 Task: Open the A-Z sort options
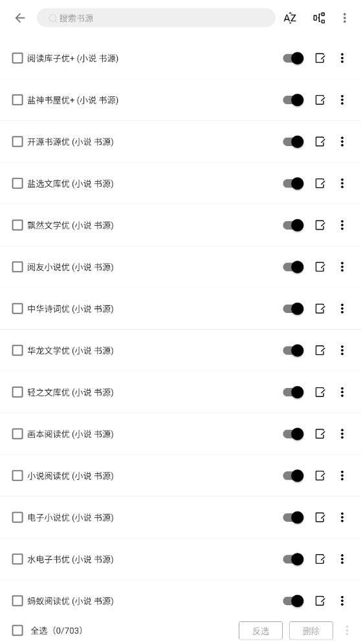click(x=290, y=17)
